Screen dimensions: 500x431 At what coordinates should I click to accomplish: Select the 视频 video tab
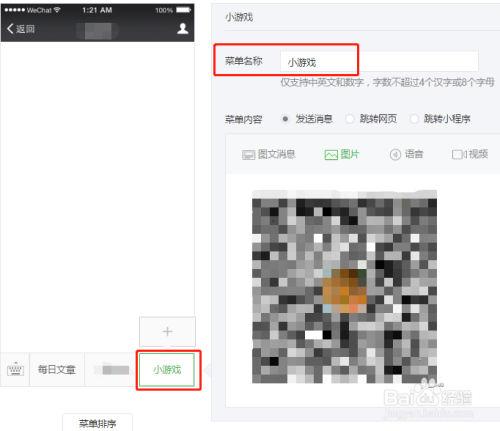[470, 154]
